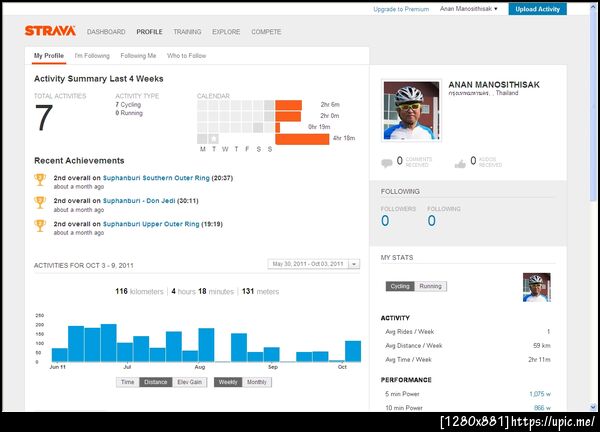Image resolution: width=600 pixels, height=432 pixels.
Task: Open Suphanburi - Don Jedi segment
Action: (139, 201)
